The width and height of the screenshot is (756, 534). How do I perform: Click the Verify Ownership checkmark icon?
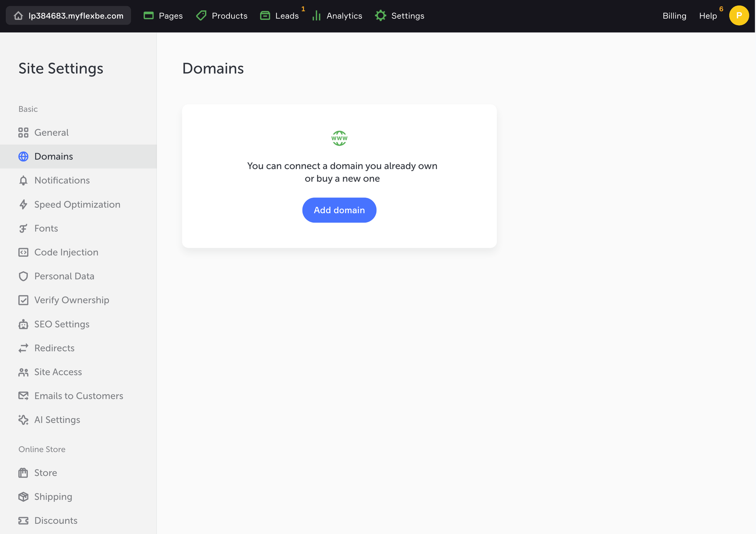[23, 300]
